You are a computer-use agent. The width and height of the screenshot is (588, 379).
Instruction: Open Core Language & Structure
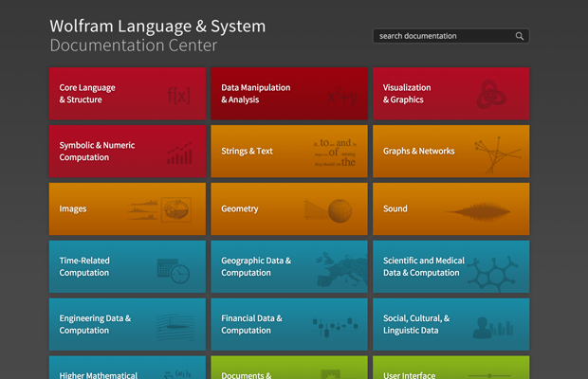coord(127,94)
